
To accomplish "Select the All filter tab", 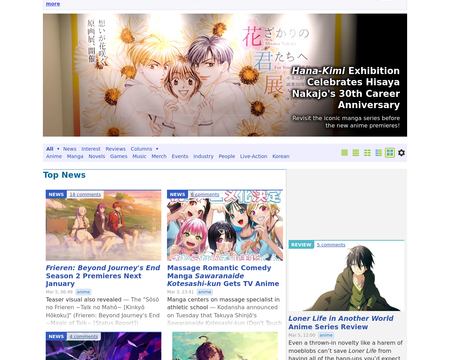I will coord(50,149).
